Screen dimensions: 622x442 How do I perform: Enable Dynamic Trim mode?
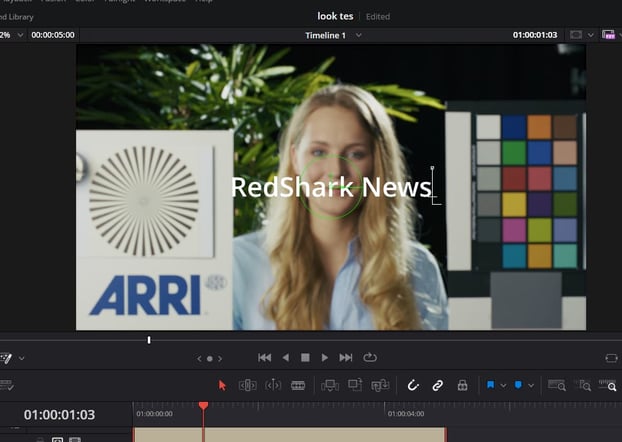tap(273, 385)
